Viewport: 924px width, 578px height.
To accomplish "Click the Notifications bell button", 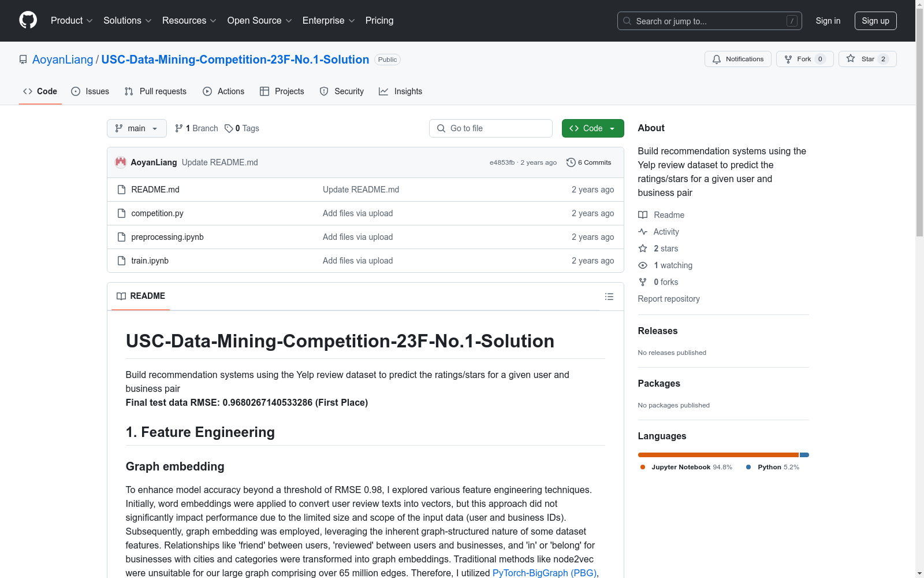I will [x=737, y=59].
